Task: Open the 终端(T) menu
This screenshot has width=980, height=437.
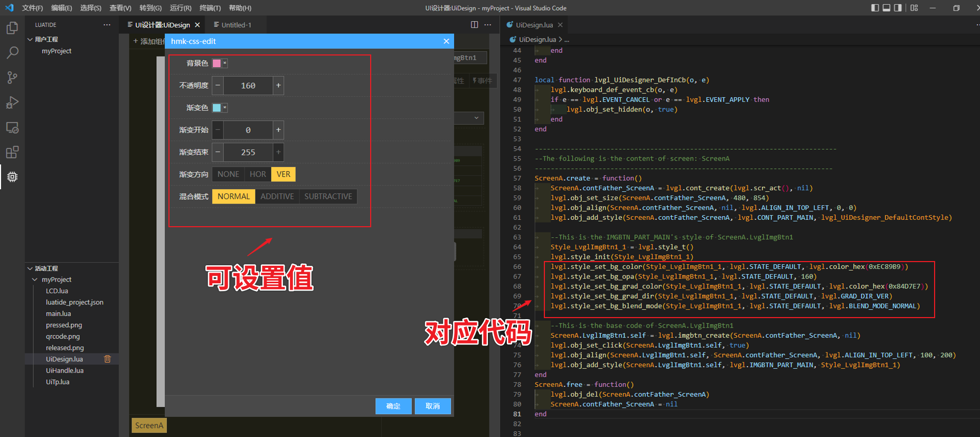Action: pos(210,8)
